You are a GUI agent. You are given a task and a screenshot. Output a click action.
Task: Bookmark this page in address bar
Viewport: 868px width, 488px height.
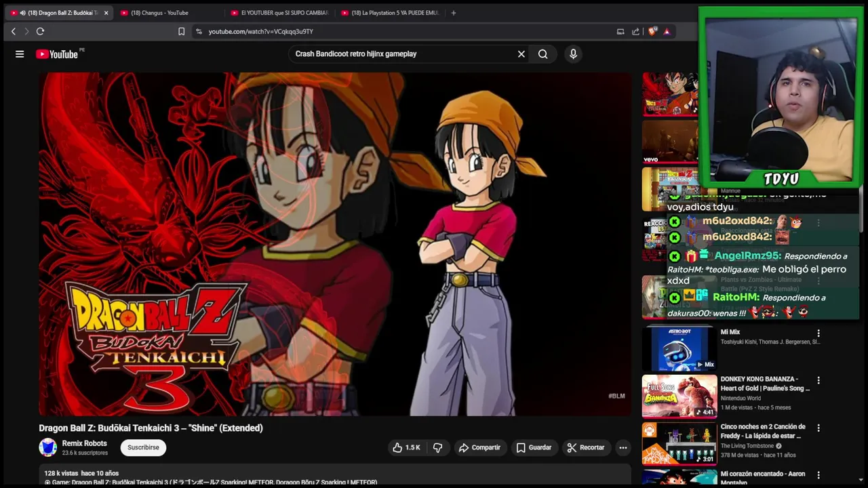181,31
